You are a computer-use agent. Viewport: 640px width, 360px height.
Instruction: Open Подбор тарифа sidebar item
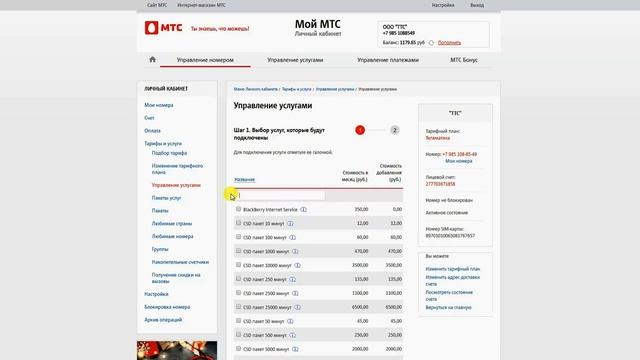click(x=169, y=153)
